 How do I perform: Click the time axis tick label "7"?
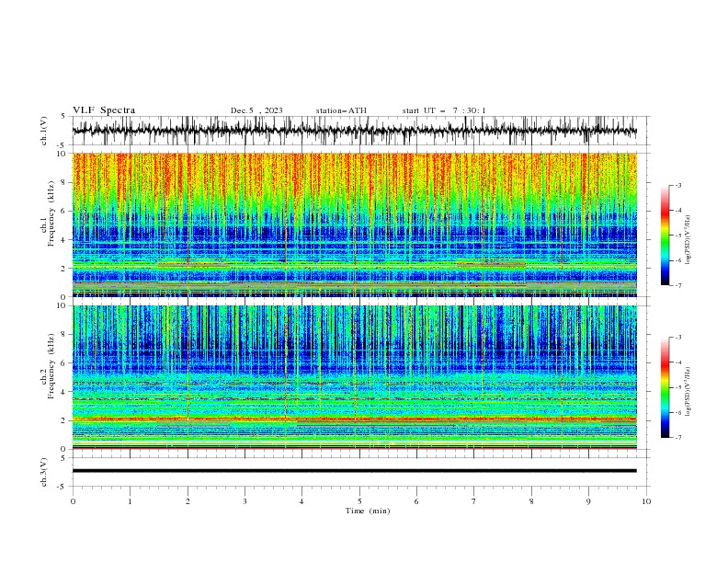point(473,501)
